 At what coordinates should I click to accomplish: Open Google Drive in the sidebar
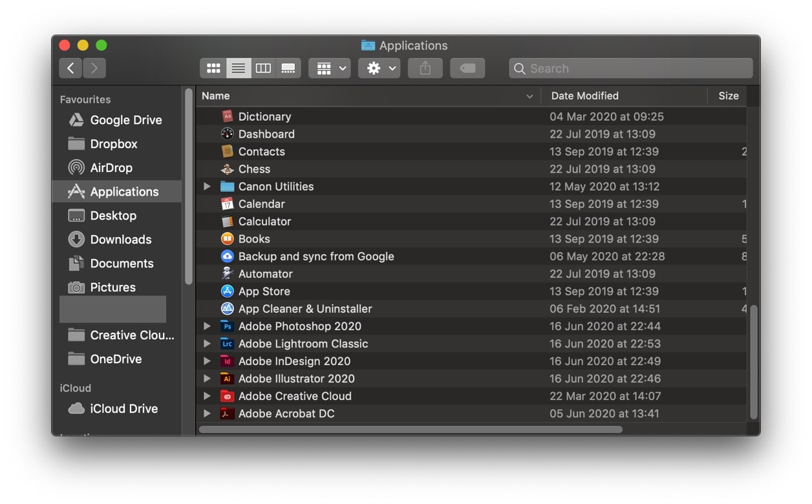coord(118,120)
